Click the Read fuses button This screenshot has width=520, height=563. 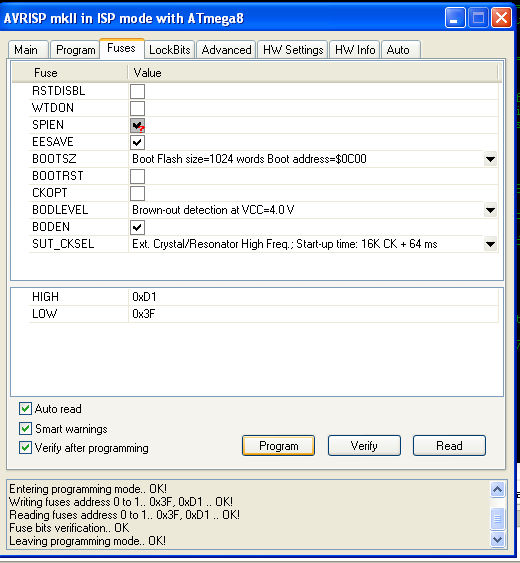coord(449,446)
